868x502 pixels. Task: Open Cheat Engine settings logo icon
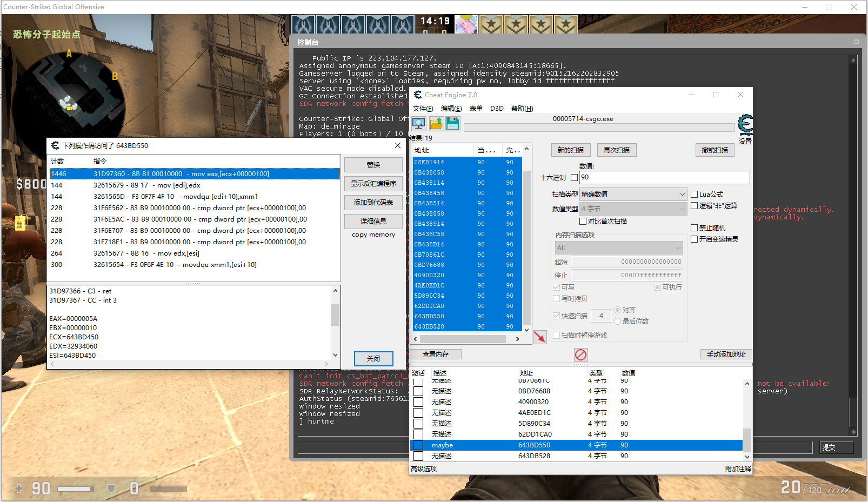coord(745,125)
